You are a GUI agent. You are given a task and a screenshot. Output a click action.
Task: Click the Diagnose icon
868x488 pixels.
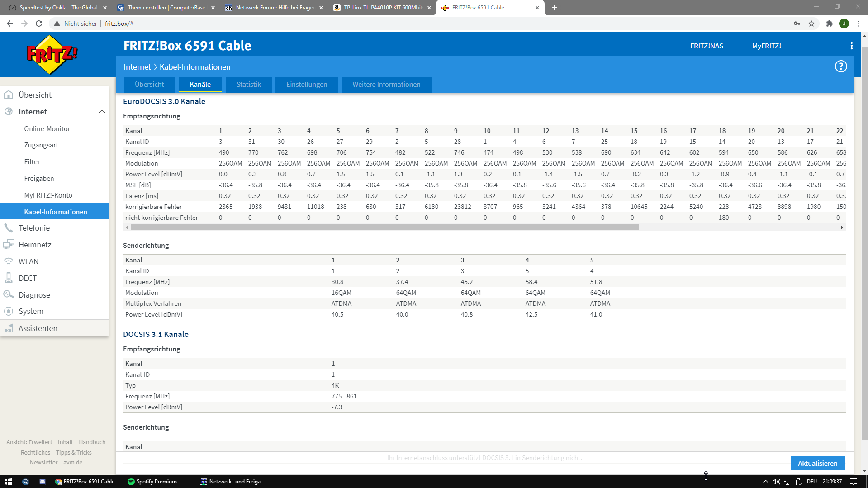9,295
